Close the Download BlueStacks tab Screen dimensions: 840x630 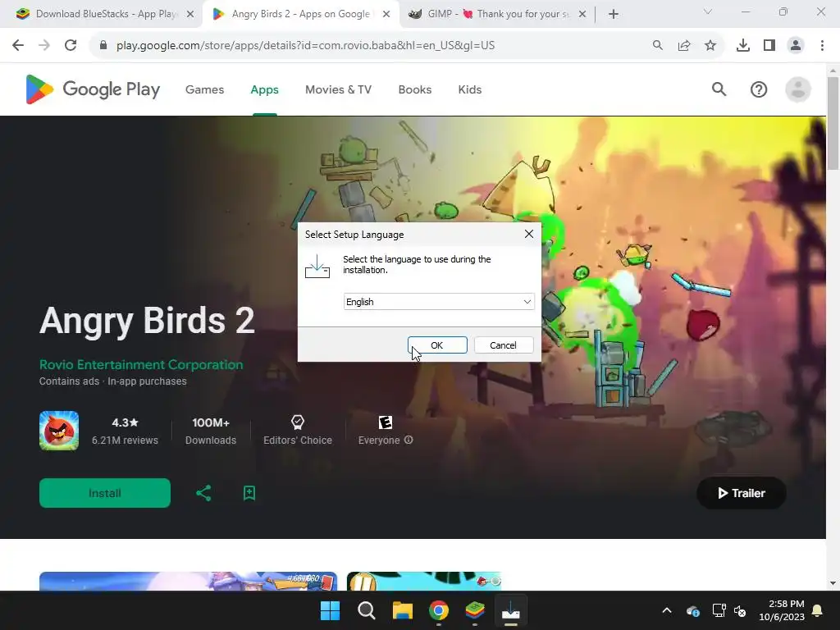click(190, 14)
